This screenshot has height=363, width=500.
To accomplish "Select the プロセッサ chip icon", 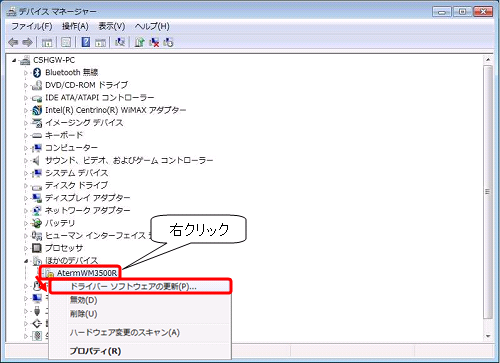I will 37,248.
